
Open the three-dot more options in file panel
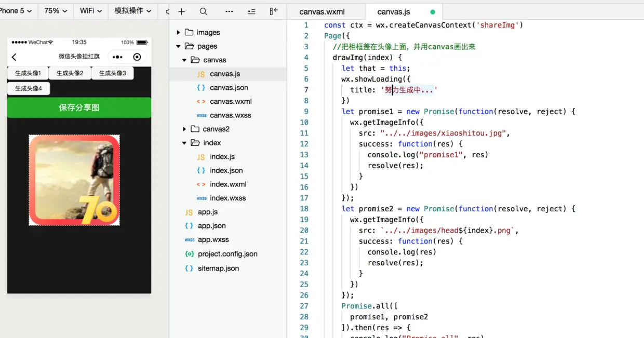click(229, 11)
